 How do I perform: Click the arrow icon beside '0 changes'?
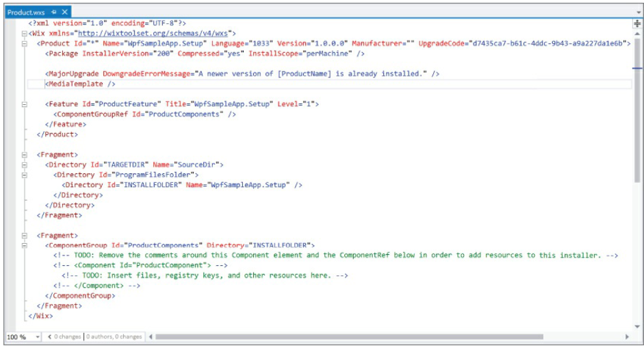[50, 337]
